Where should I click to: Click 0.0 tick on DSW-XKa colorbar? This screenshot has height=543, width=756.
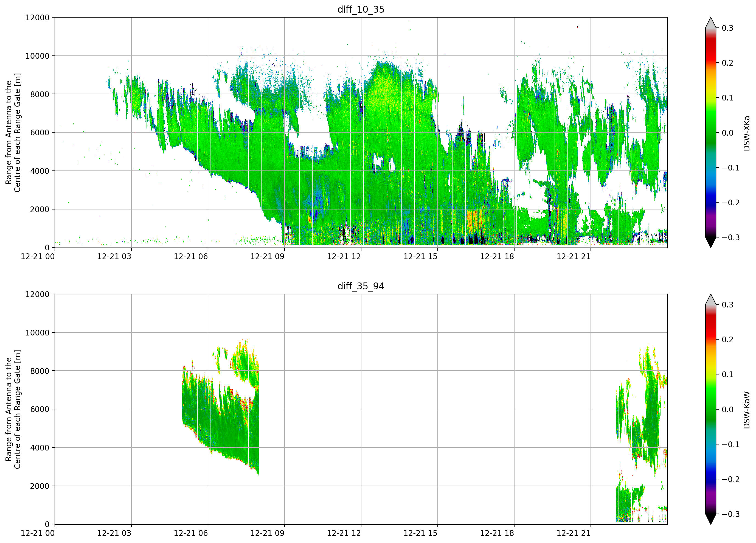[x=728, y=133]
